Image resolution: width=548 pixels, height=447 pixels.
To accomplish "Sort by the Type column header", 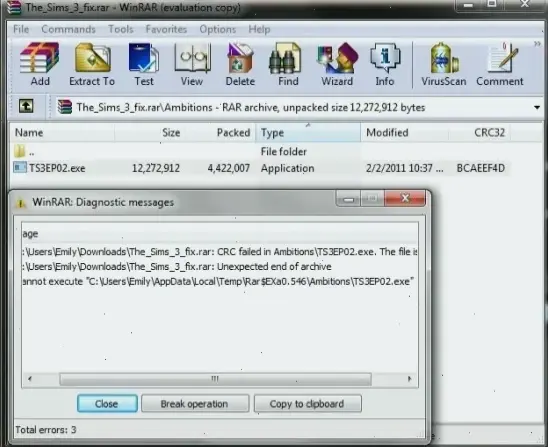I will pyautogui.click(x=308, y=132).
